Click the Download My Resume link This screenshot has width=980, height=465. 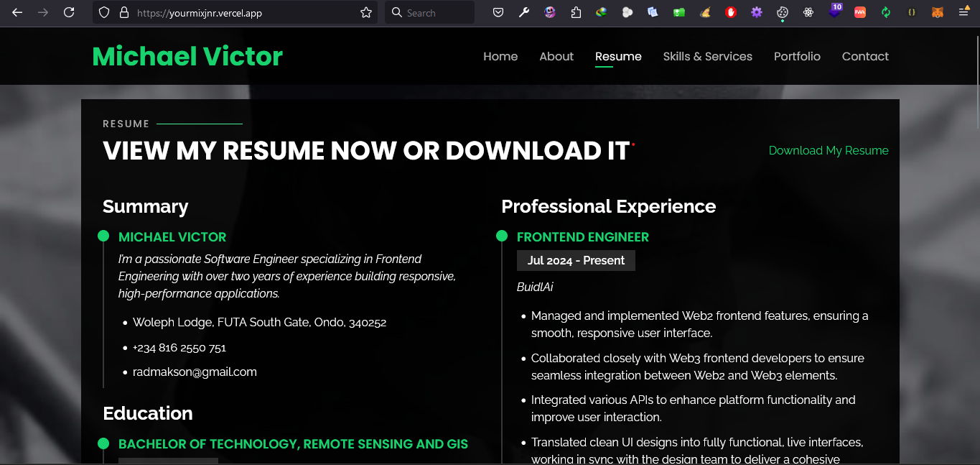[828, 150]
